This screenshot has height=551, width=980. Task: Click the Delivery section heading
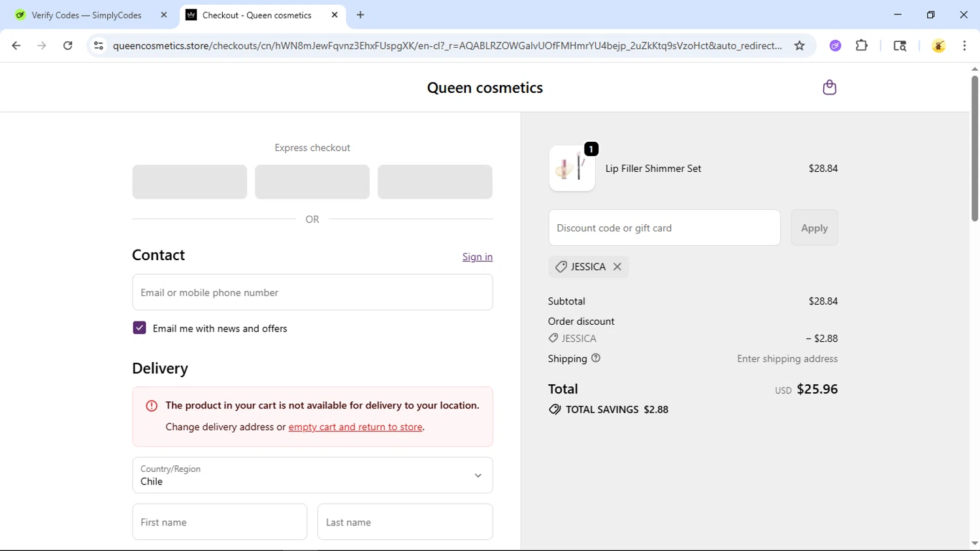coord(160,369)
